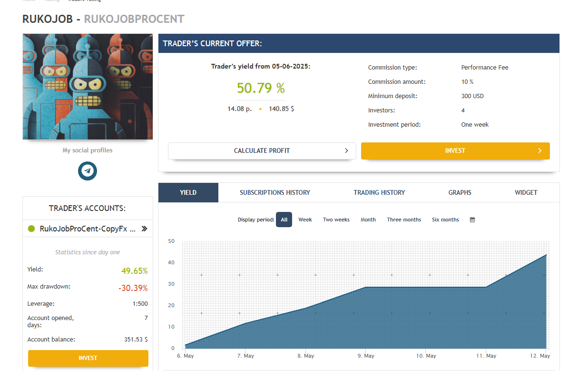The image size is (588, 371).
Task: Select the All display period
Action: coord(284,220)
